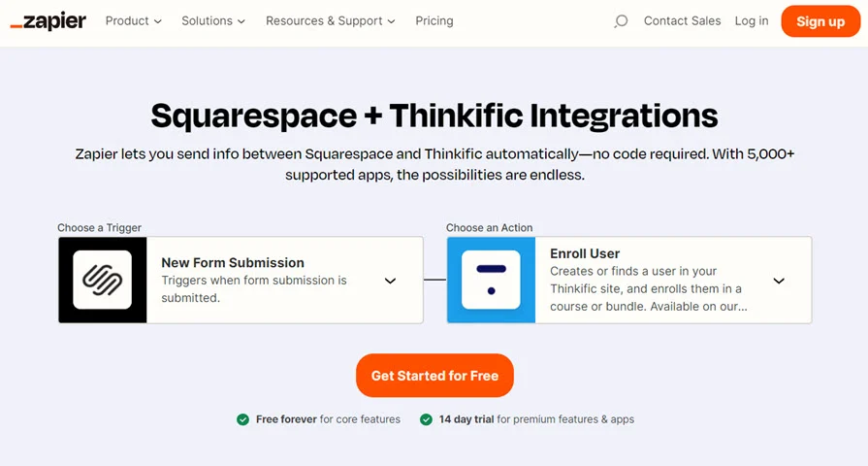Viewport: 868px width, 466px height.
Task: Expand the action dropdown chevron
Action: pyautogui.click(x=779, y=281)
